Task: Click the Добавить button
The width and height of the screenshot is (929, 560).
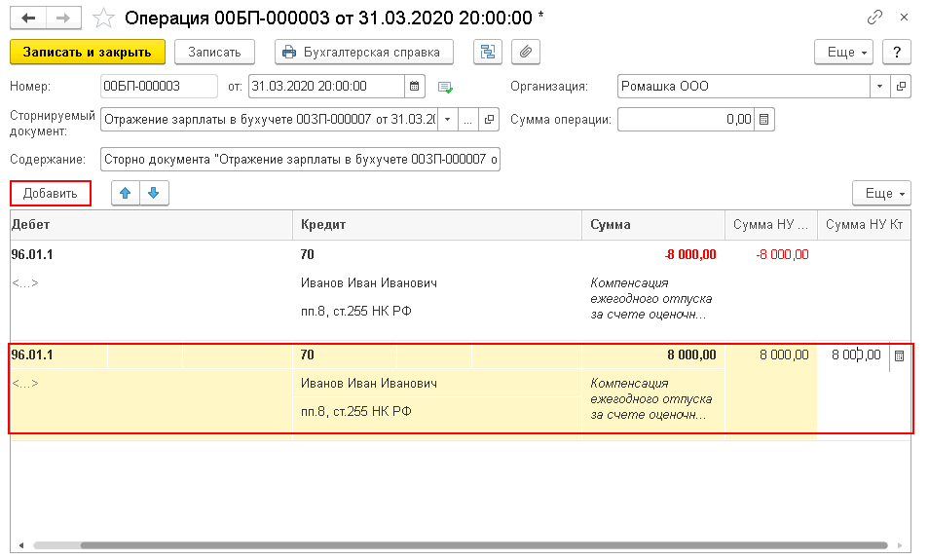Action: point(51,193)
